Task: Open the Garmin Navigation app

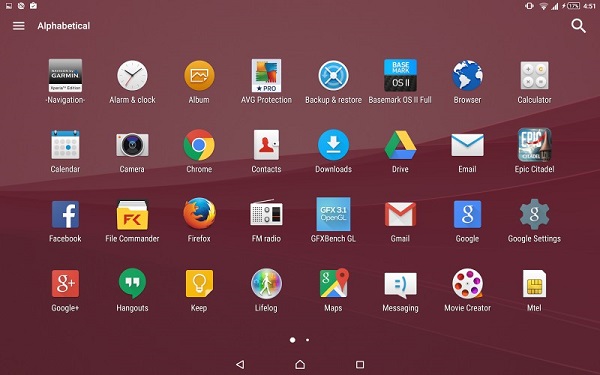Action: click(65, 75)
